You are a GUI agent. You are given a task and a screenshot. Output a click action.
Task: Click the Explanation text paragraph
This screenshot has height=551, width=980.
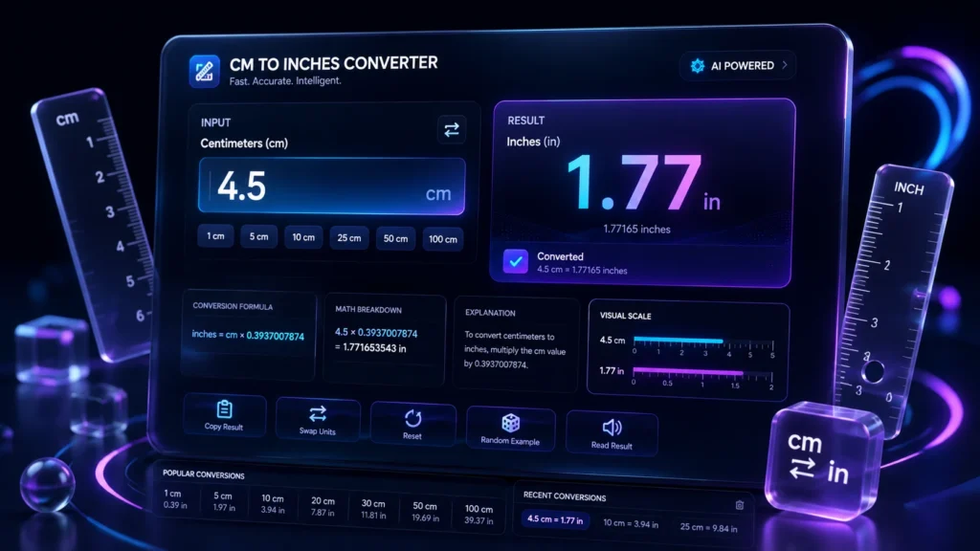tap(515, 350)
